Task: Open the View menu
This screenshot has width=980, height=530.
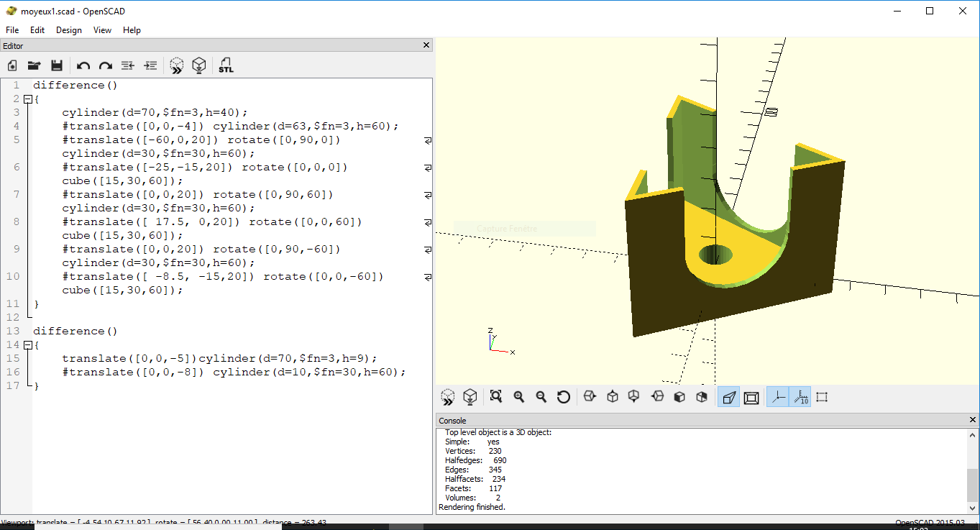Action: click(102, 30)
